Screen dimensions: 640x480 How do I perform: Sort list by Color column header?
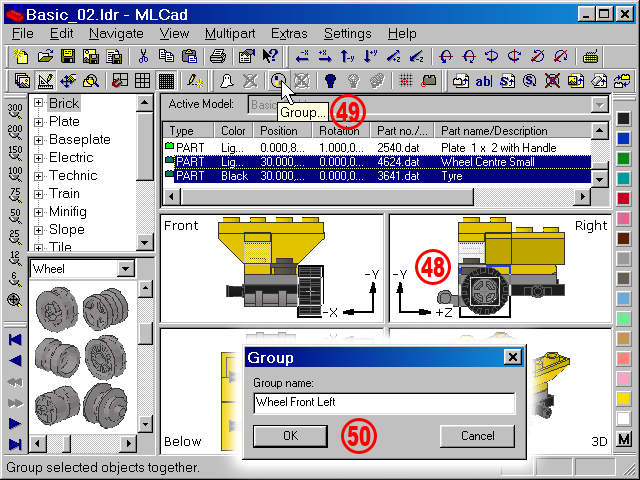pyautogui.click(x=233, y=131)
